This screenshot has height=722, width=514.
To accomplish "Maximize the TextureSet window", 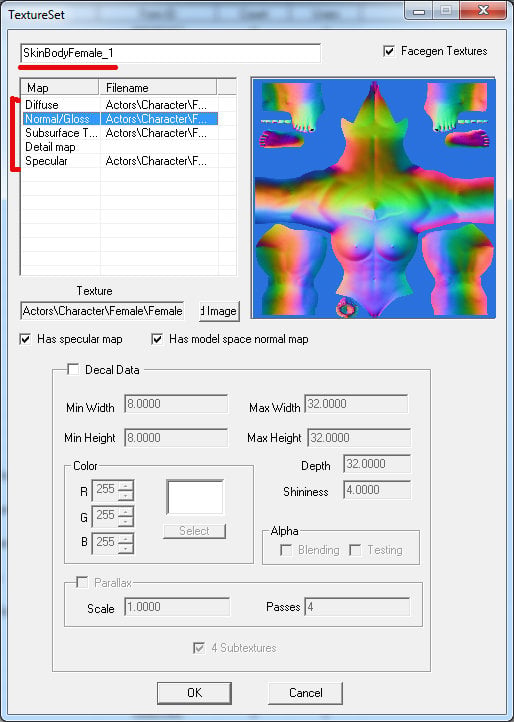I will point(446,10).
